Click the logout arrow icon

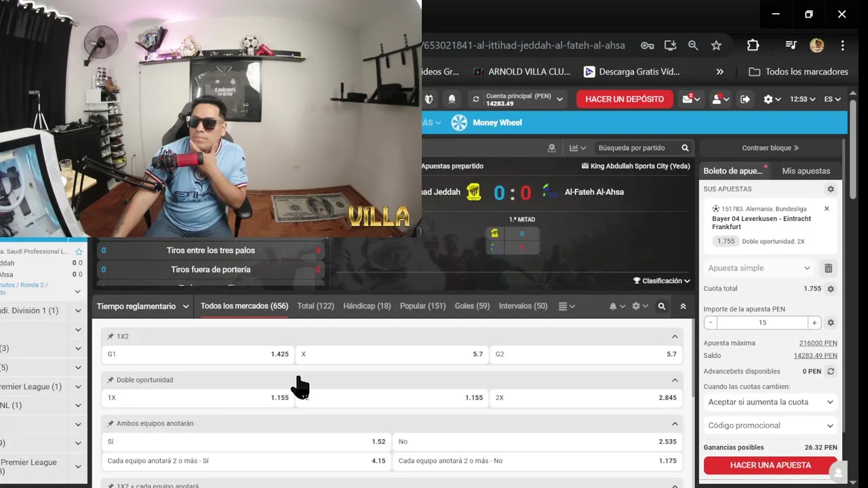(x=745, y=99)
